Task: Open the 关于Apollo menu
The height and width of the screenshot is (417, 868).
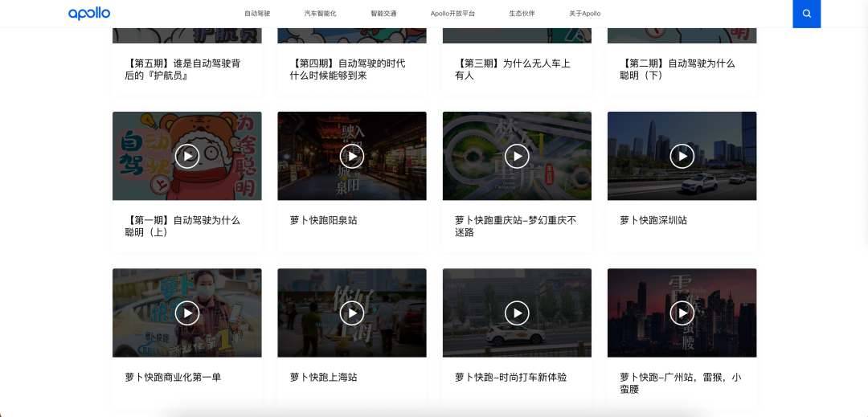Action: coord(584,14)
